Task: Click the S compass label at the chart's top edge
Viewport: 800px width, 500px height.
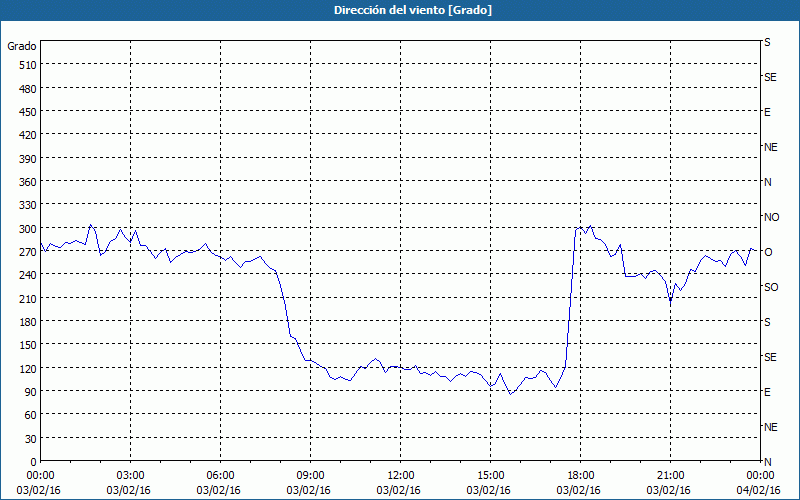Action: click(x=767, y=42)
